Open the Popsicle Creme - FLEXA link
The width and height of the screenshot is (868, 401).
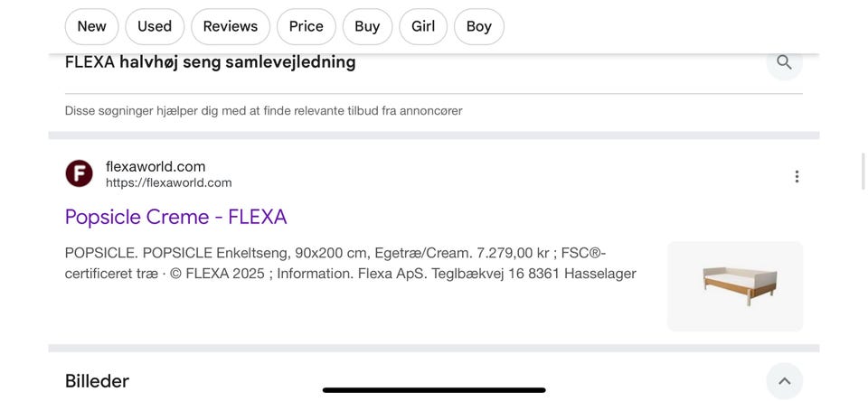click(176, 217)
